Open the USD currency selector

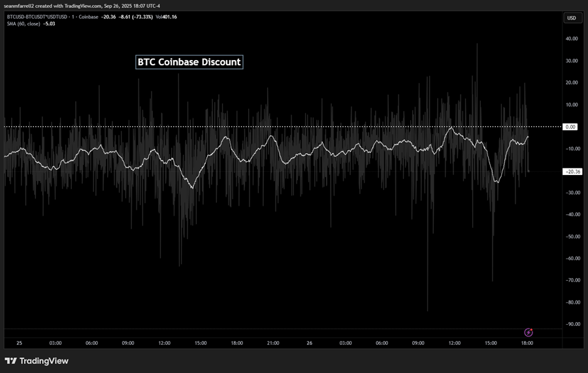click(x=571, y=18)
